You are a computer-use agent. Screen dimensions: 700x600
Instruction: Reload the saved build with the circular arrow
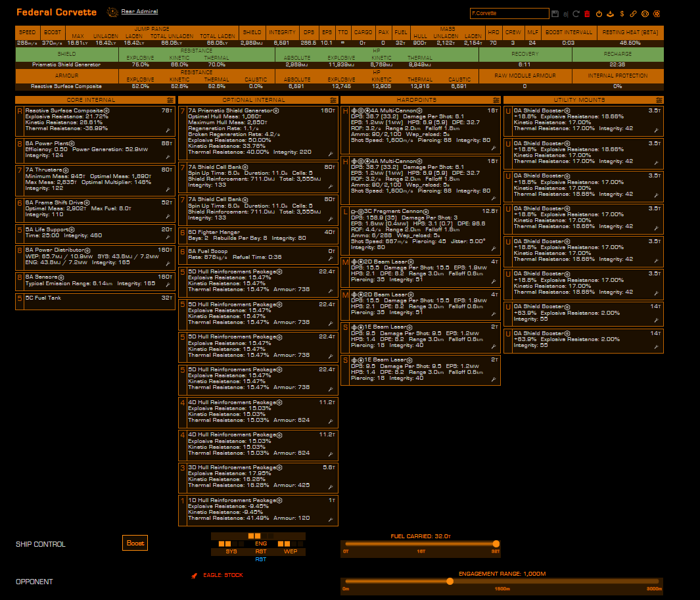tap(576, 14)
